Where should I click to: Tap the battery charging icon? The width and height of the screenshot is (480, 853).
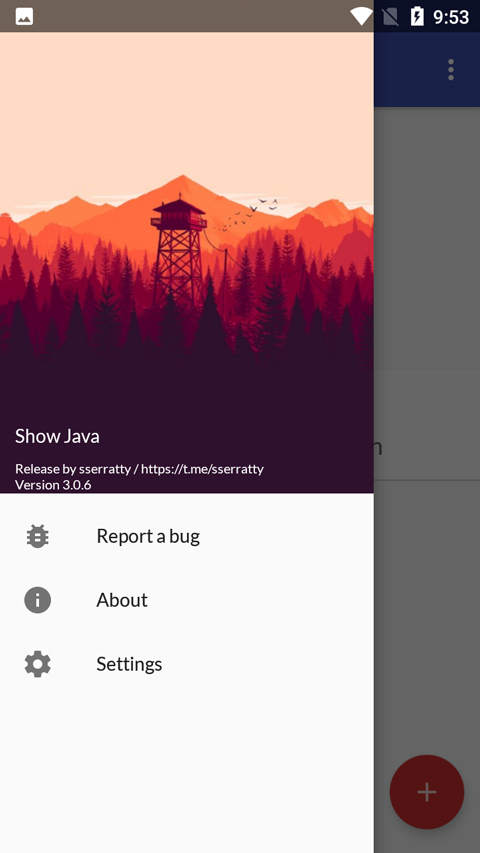click(x=417, y=16)
